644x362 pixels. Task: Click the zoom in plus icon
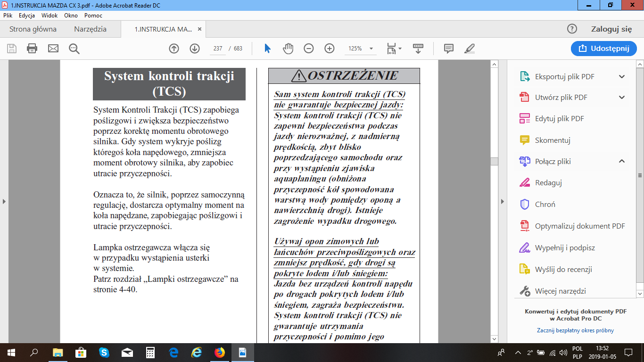(x=329, y=49)
